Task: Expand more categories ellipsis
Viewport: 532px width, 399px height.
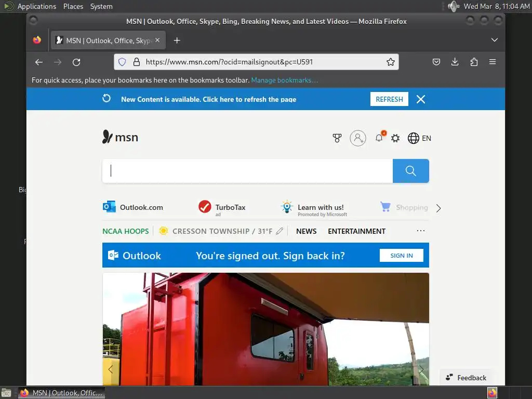Action: coord(421,231)
